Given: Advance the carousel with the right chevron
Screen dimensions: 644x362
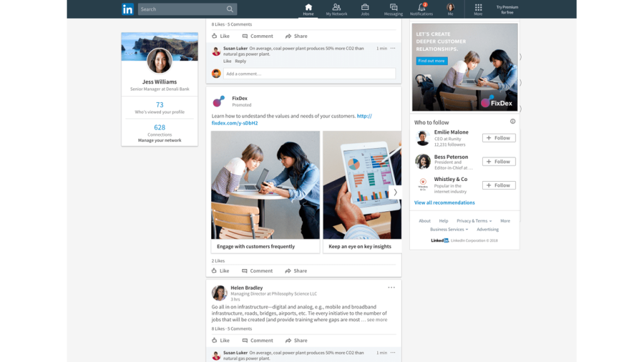Looking at the screenshot, I should 395,192.
